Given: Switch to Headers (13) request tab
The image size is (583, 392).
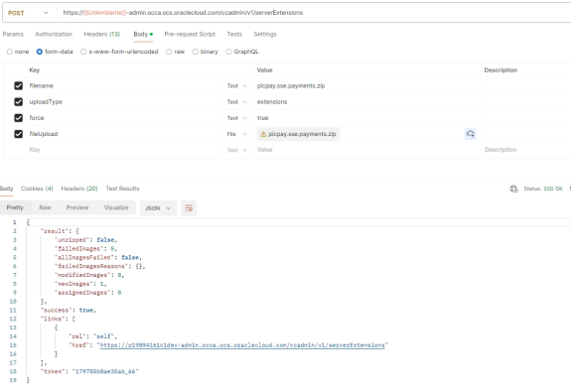Looking at the screenshot, I should pos(102,34).
